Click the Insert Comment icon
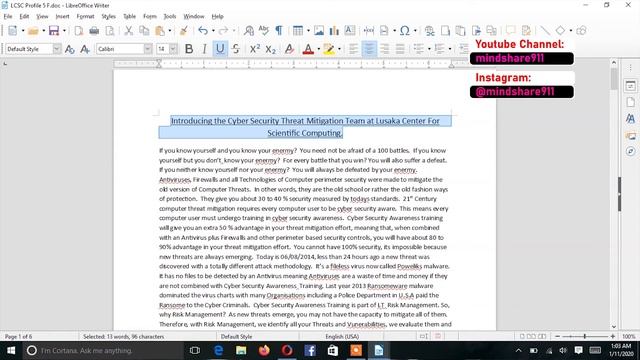 coord(510,31)
